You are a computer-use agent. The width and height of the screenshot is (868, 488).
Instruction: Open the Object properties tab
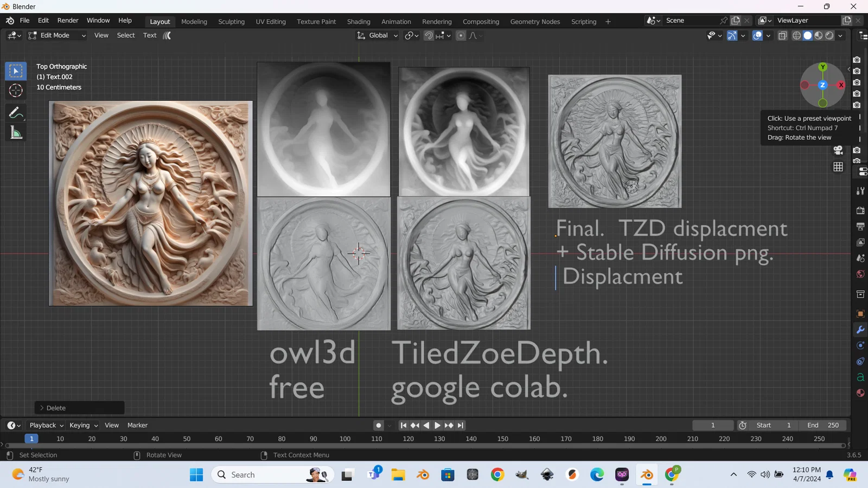click(x=860, y=314)
